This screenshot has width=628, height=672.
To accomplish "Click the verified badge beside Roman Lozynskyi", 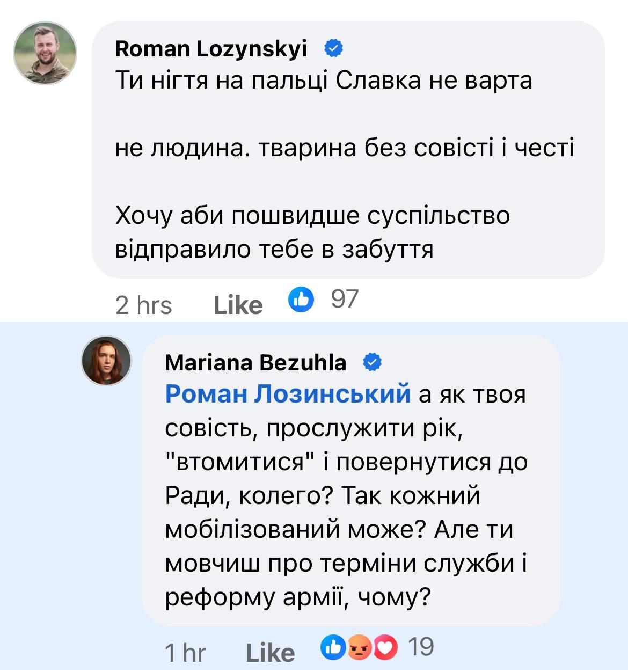I will click(x=333, y=49).
